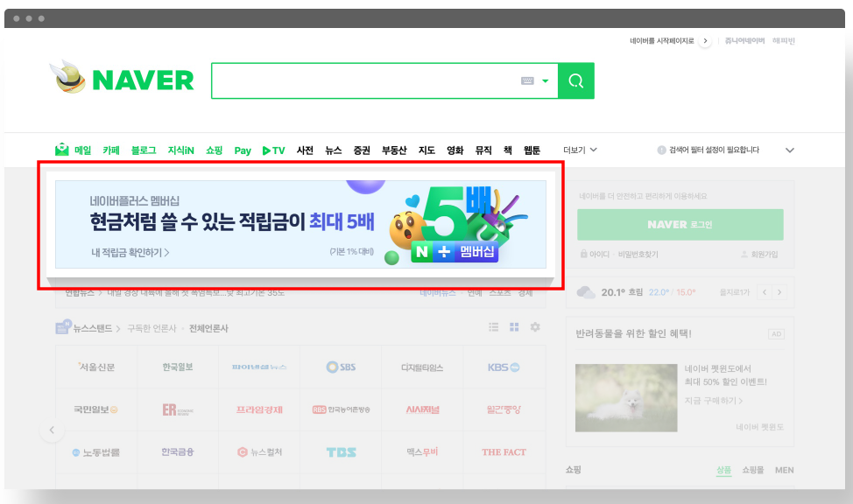Image resolution: width=853 pixels, height=504 pixels.
Task: Show next weather location arrow
Action: [779, 292]
